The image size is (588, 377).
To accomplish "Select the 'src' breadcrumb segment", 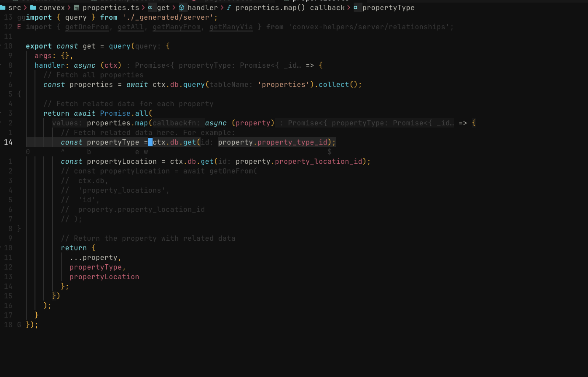I will [14, 7].
